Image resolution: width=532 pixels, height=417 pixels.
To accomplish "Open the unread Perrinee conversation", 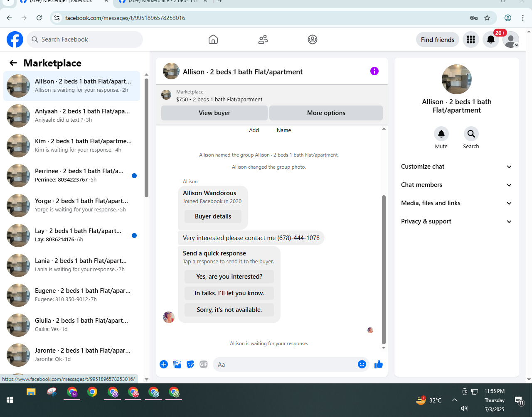I will click(x=72, y=176).
